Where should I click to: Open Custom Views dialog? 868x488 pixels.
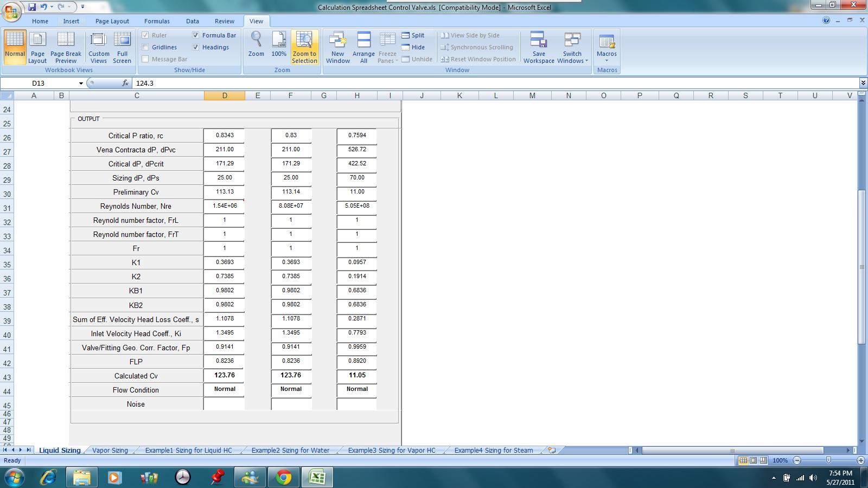[x=99, y=47]
